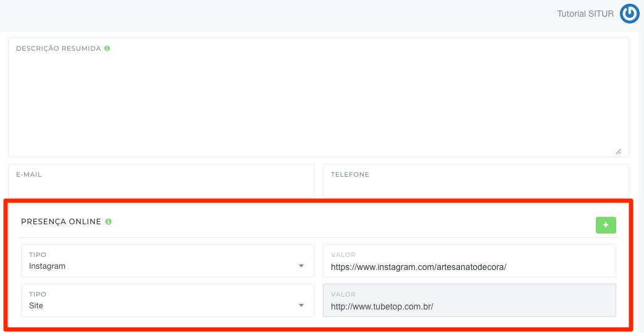Click the E-MAIL field label
This screenshot has width=644, height=333.
pos(29,175)
